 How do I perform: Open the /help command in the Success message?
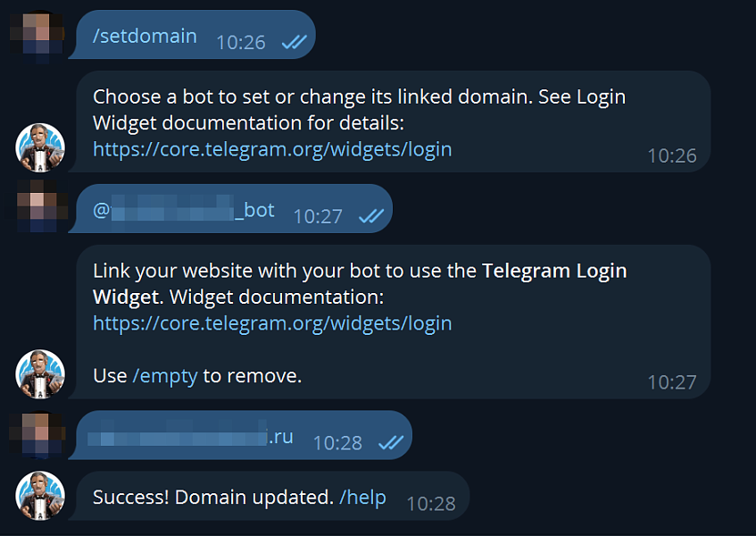tap(363, 498)
